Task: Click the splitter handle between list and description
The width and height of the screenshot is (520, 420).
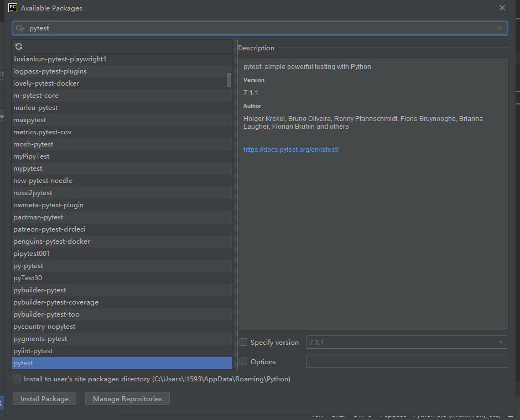Action: point(235,204)
